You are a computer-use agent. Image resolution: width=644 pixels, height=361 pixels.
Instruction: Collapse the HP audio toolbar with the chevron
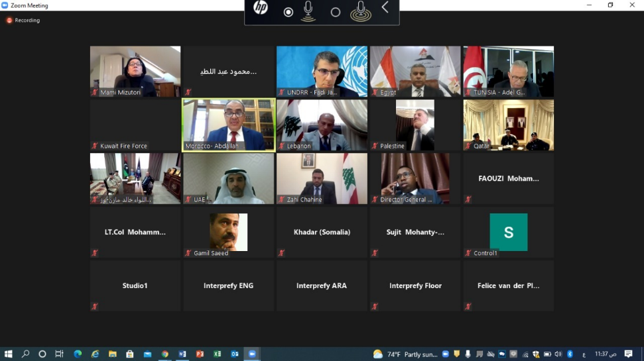click(385, 8)
